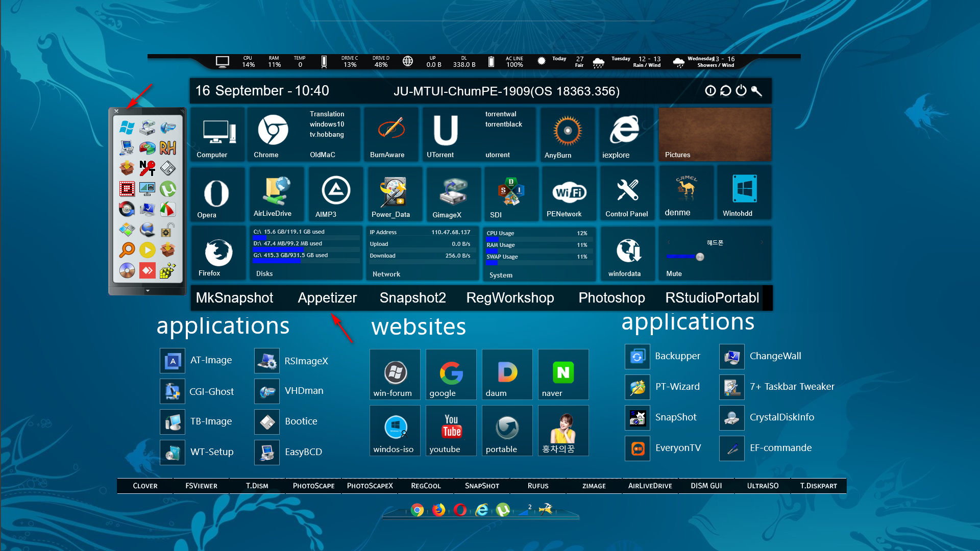Open the Control Panel tile
Viewport: 980px width, 551px height.
click(627, 194)
